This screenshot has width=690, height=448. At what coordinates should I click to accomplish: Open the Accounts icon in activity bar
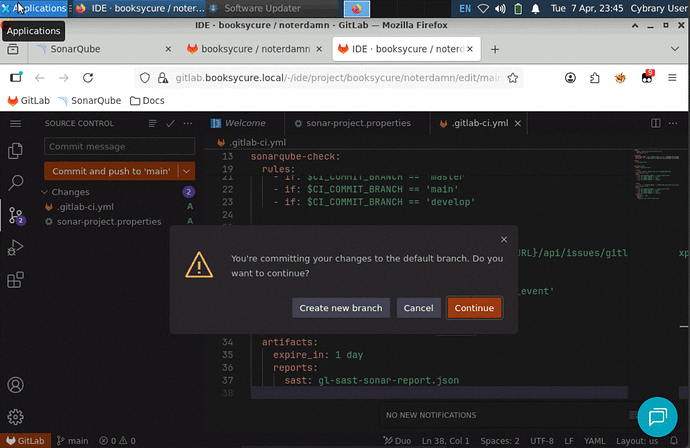tap(15, 385)
